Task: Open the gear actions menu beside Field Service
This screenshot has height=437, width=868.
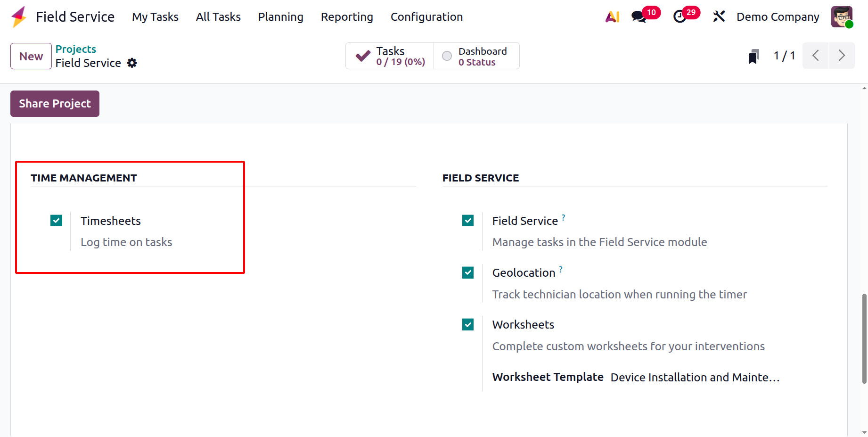Action: [132, 63]
